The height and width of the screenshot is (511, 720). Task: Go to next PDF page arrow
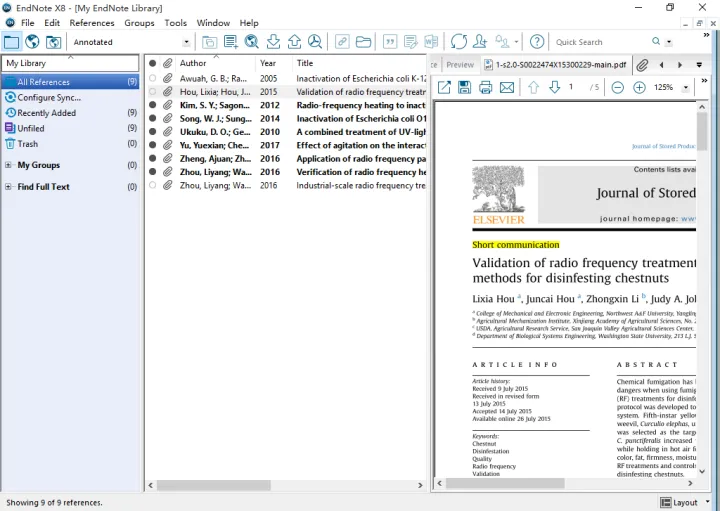[554, 87]
